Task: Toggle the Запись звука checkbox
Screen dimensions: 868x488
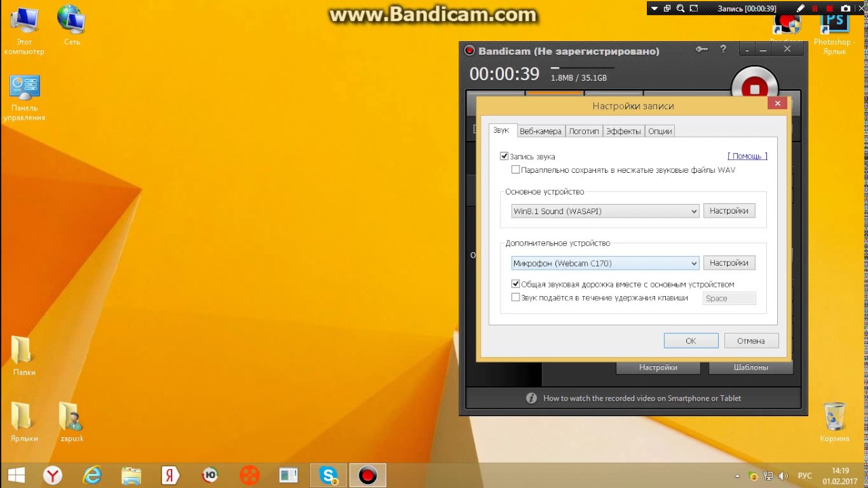Action: coord(505,156)
